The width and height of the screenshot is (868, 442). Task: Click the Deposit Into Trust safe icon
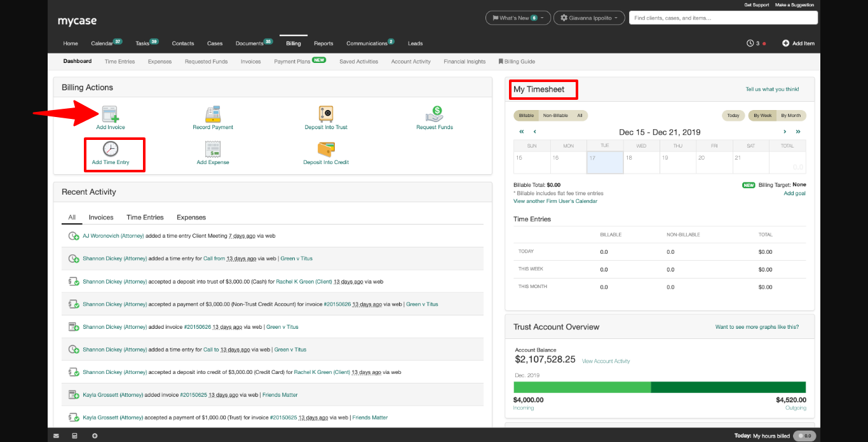326,114
